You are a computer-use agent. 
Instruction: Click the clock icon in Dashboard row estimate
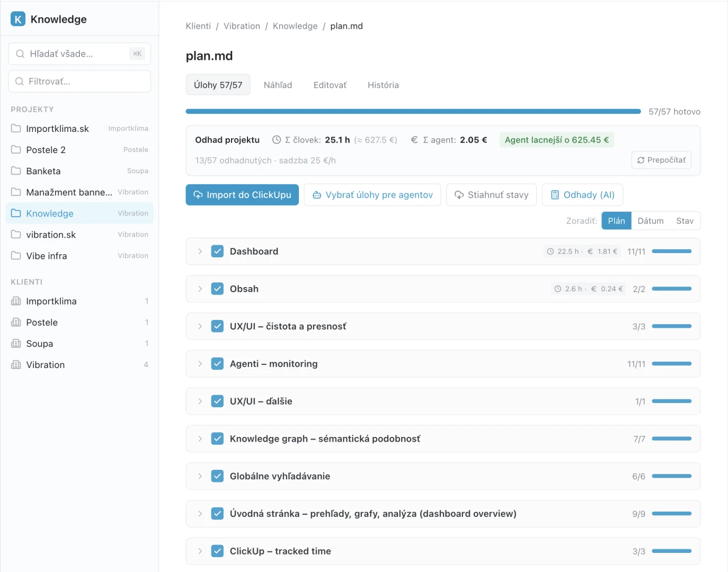[x=551, y=252]
